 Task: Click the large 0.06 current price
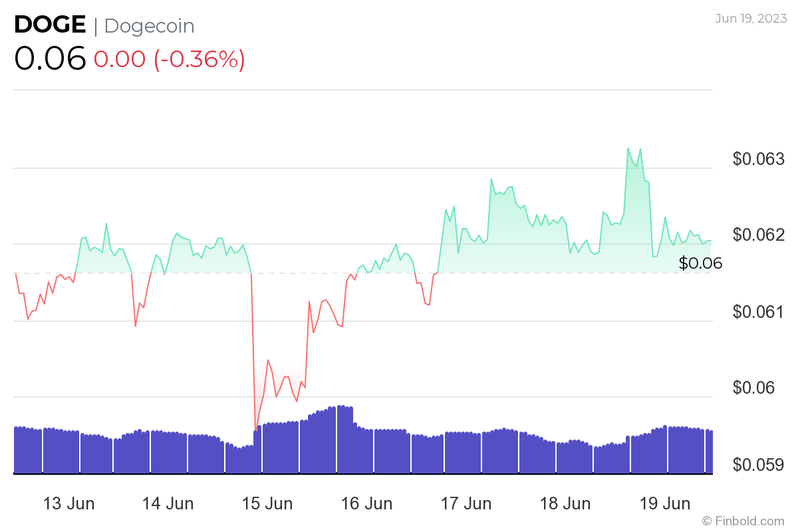(51, 59)
